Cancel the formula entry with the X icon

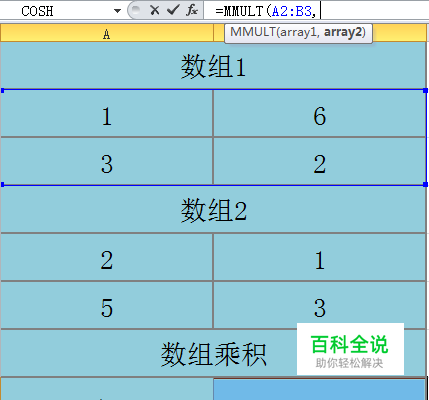click(154, 10)
